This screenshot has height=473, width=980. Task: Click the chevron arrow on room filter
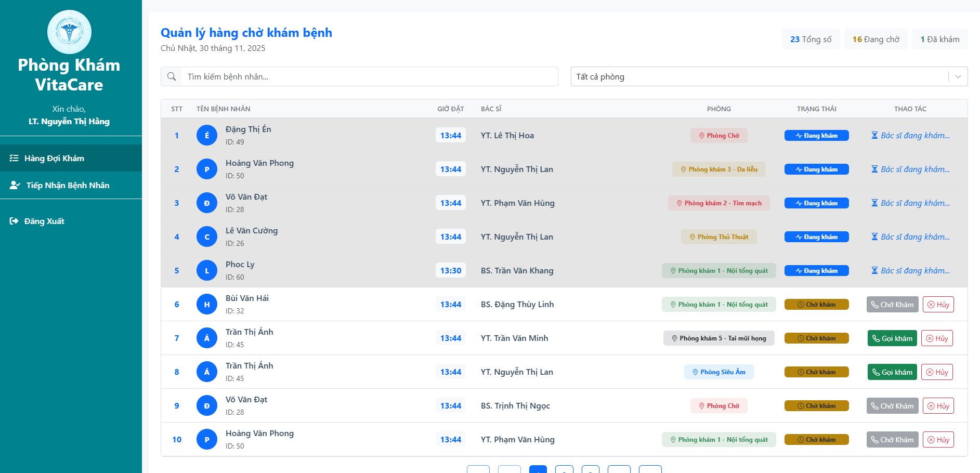coord(958,76)
